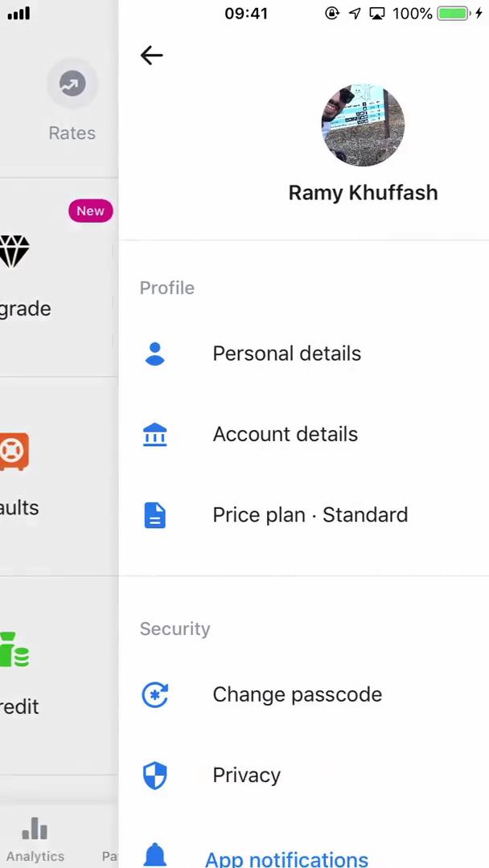
Task: Open Vaults via the orange safe icon
Action: pyautogui.click(x=13, y=452)
